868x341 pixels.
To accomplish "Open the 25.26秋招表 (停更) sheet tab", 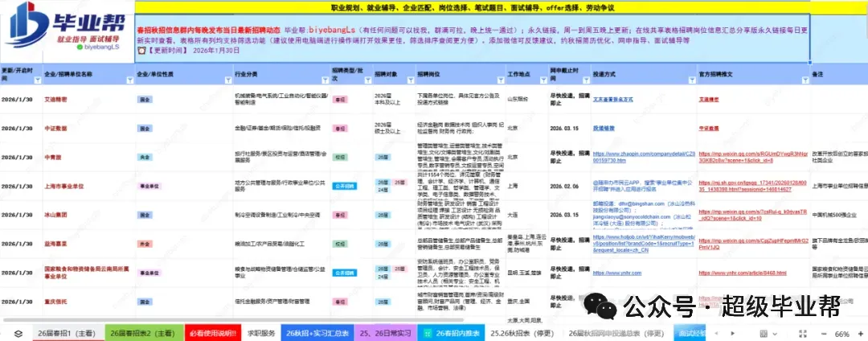I will tap(521, 334).
